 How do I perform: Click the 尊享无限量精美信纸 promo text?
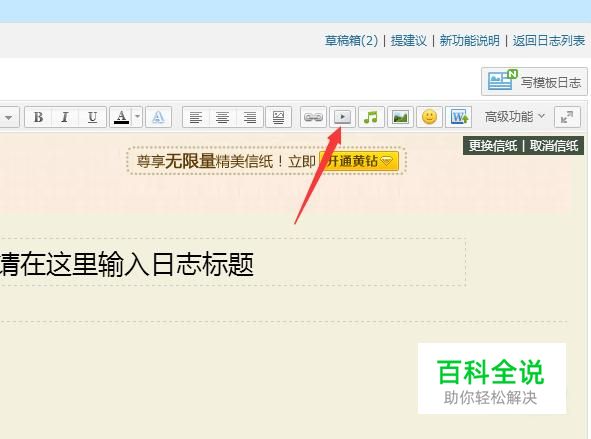205,161
